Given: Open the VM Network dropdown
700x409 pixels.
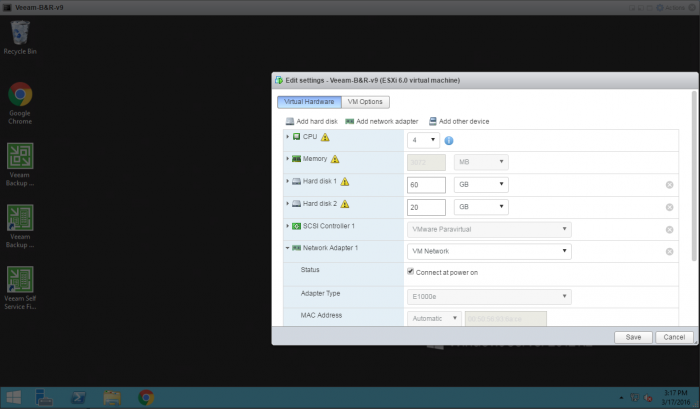Looking at the screenshot, I should 489,251.
